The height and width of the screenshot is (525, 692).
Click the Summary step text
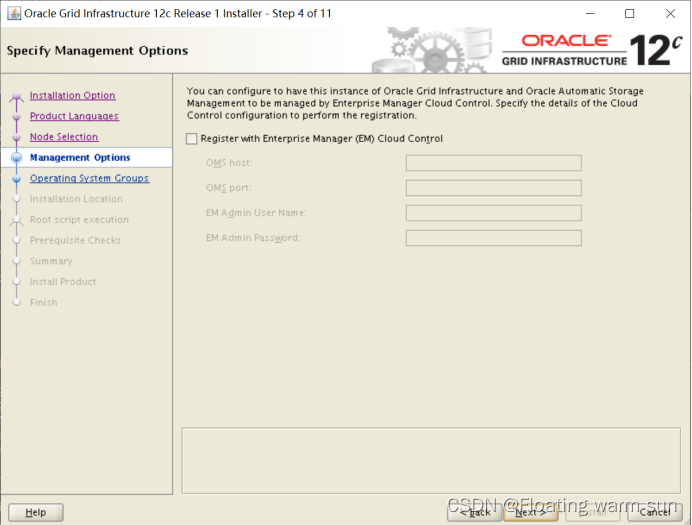click(x=51, y=261)
